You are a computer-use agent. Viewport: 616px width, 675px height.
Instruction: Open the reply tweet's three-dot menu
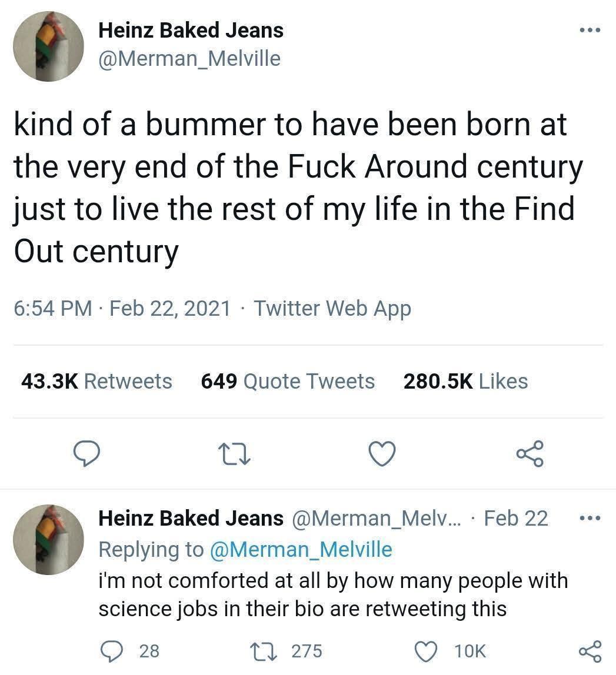589,519
